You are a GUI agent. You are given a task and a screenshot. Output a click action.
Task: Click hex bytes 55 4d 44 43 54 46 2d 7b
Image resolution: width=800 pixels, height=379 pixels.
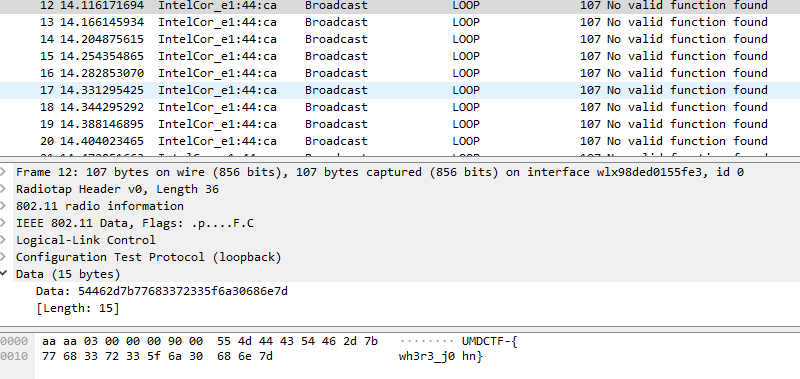coord(297,341)
